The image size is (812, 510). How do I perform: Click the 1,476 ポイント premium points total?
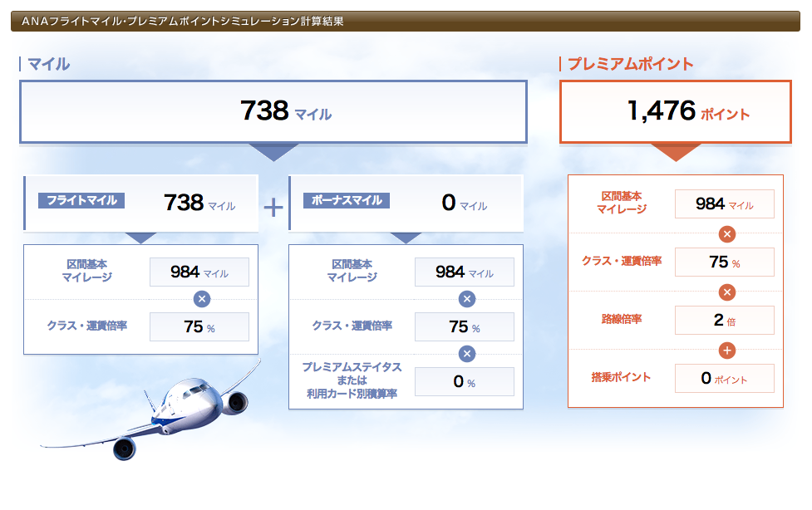pos(676,111)
